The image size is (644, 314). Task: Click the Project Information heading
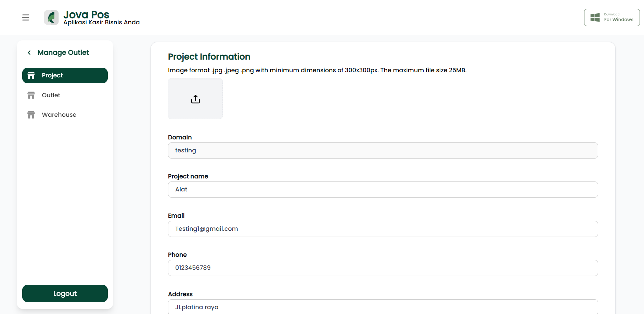[209, 56]
